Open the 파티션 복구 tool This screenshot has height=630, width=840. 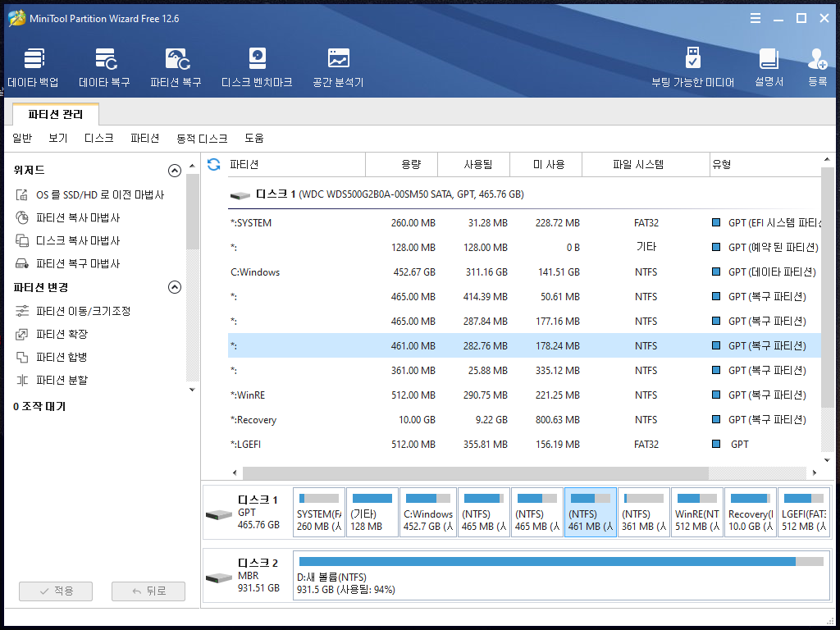[176, 67]
